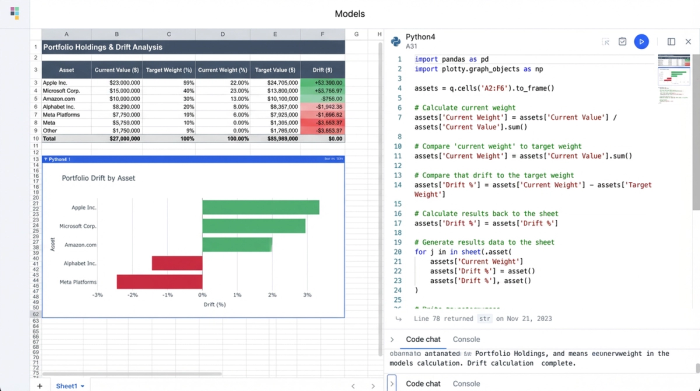Image resolution: width=700 pixels, height=391 pixels.
Task: Click the return arrow icon beside Line 78
Action: 399,319
